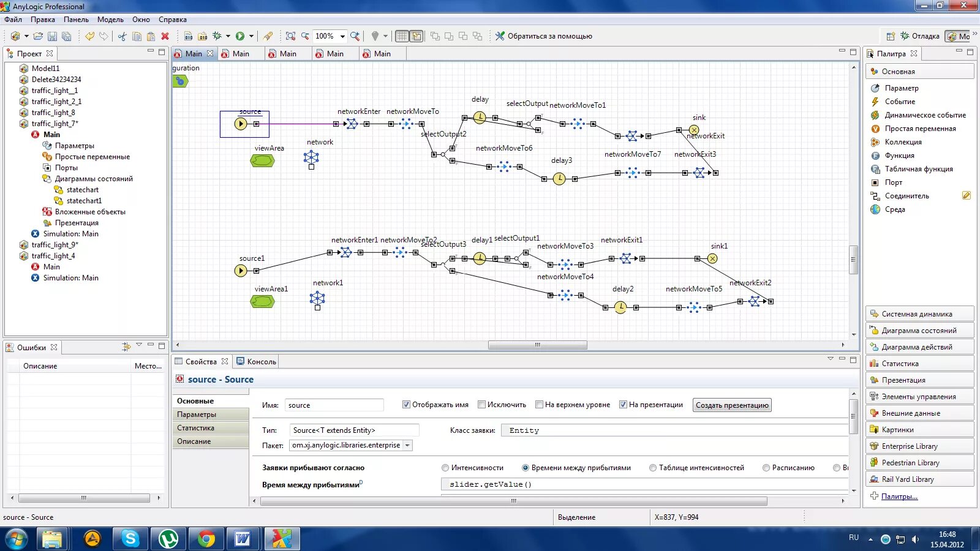Switch to the 'Консоль' tab
Image resolution: width=980 pixels, height=551 pixels.
pos(256,362)
